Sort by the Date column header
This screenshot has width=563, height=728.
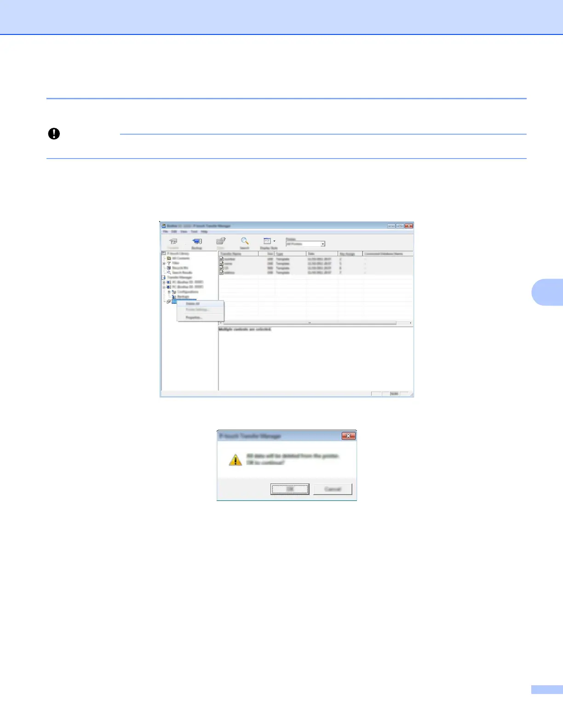[322, 254]
